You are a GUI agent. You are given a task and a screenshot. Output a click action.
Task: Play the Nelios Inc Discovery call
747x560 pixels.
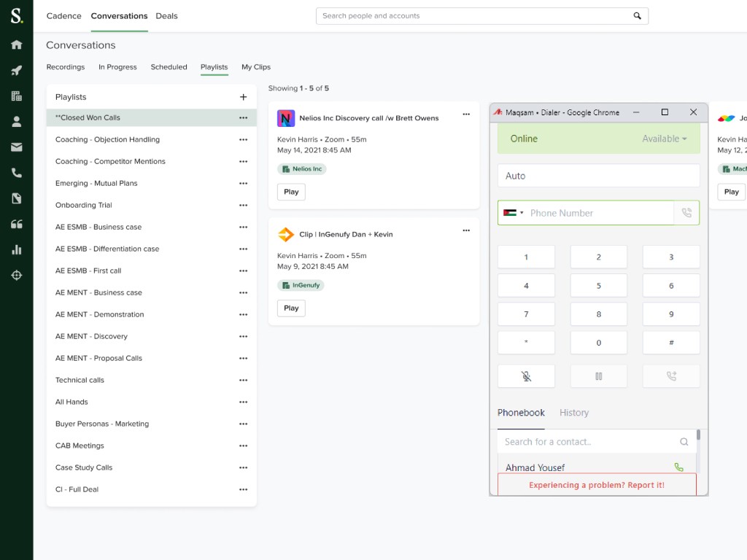[291, 192]
